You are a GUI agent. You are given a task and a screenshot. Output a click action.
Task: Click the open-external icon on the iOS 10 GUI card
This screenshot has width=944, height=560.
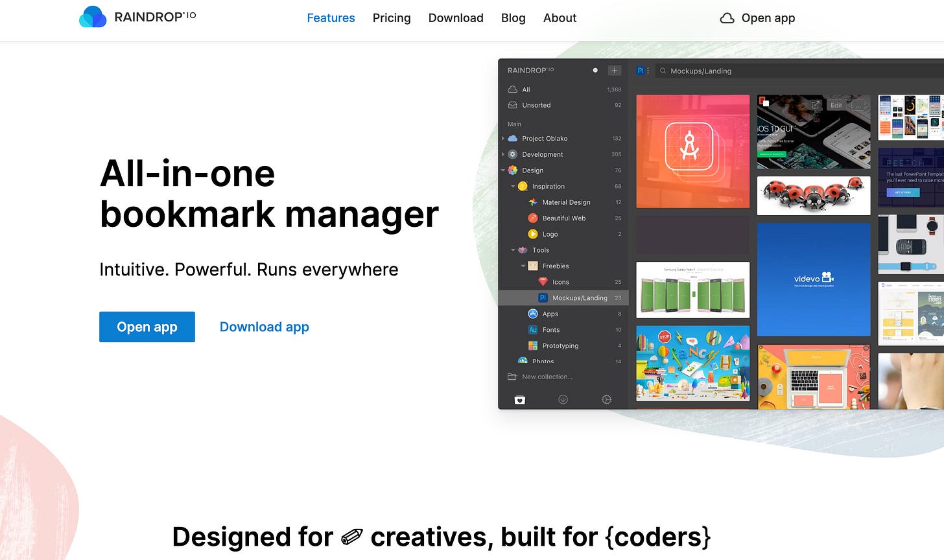816,105
